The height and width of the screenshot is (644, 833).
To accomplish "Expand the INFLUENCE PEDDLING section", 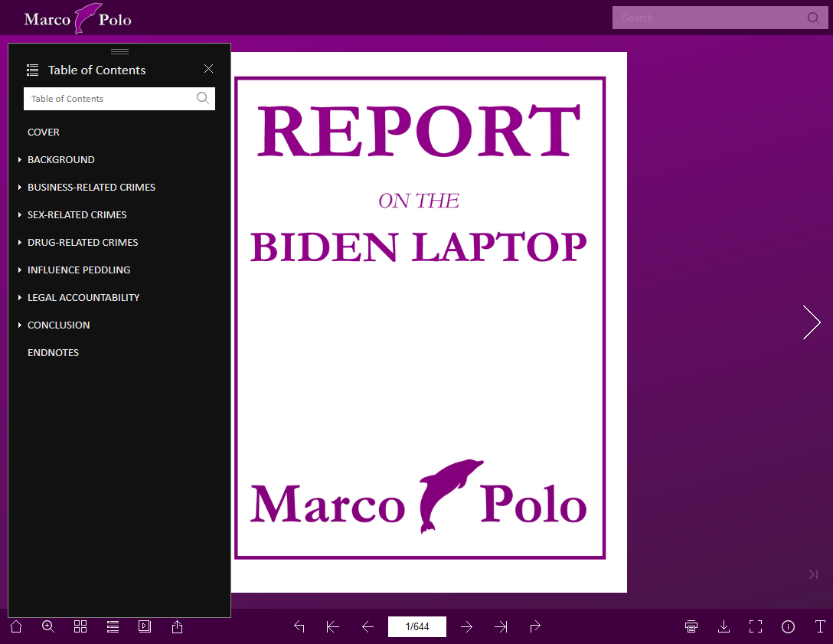I will [x=20, y=270].
